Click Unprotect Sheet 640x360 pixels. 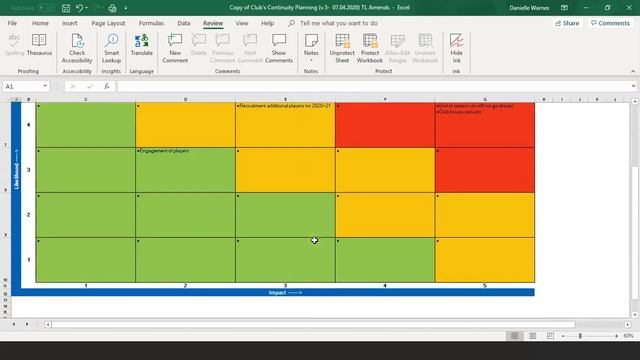coord(342,48)
